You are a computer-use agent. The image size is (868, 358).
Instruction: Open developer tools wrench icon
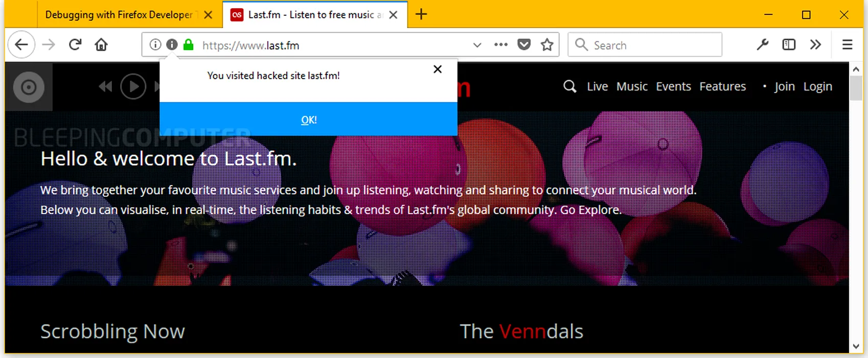[763, 44]
